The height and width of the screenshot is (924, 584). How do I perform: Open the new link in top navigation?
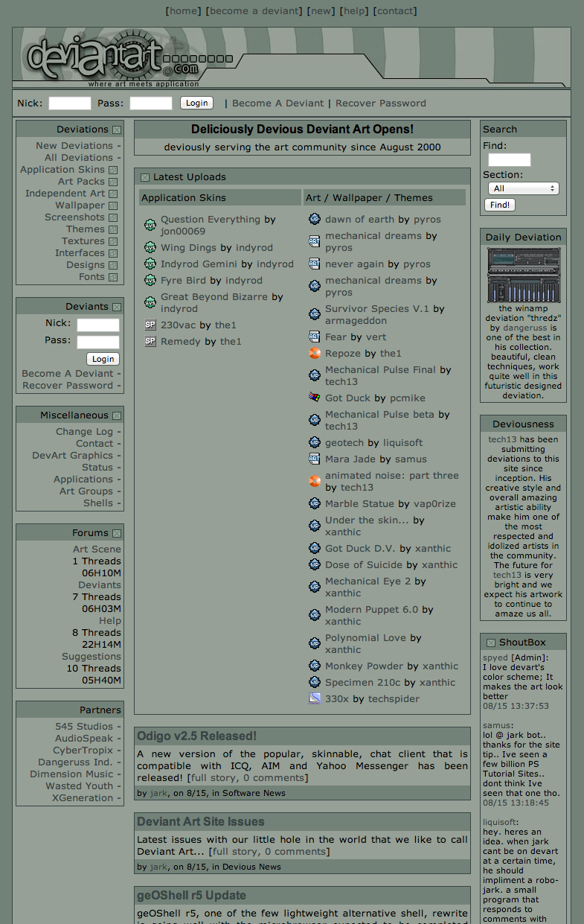tap(321, 11)
